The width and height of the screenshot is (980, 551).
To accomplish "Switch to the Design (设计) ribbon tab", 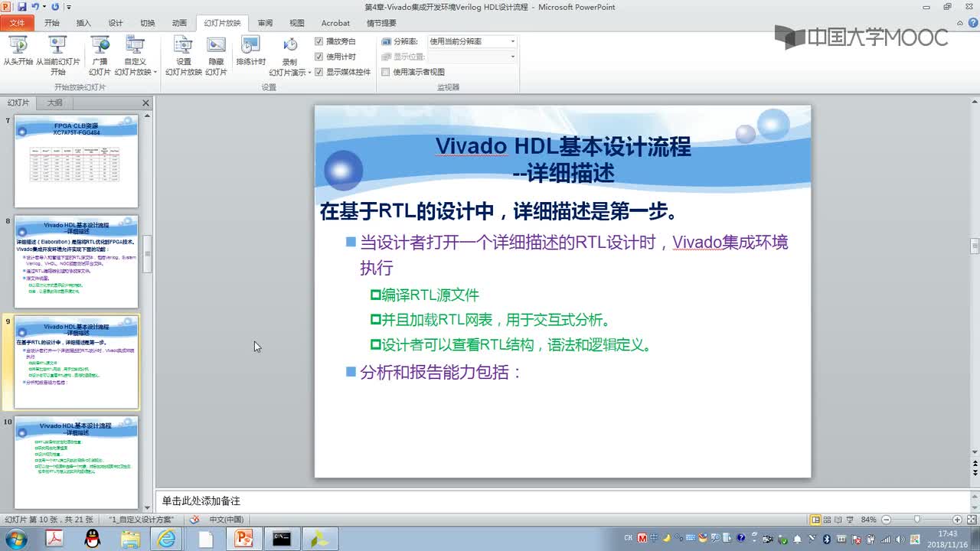I will [116, 23].
